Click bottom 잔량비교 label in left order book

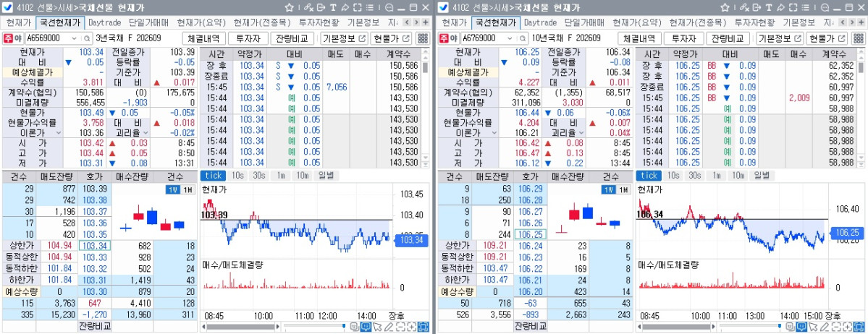tap(95, 326)
